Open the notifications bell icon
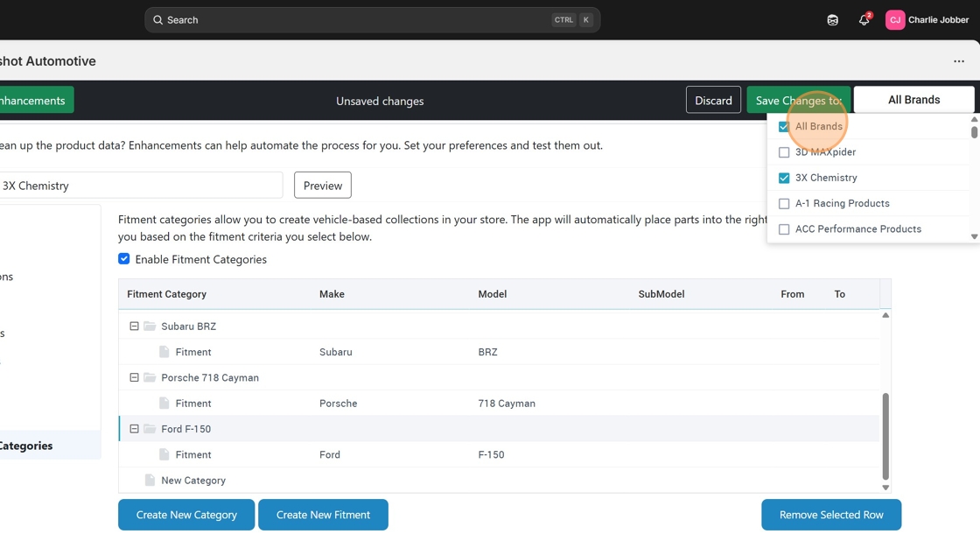 [864, 20]
